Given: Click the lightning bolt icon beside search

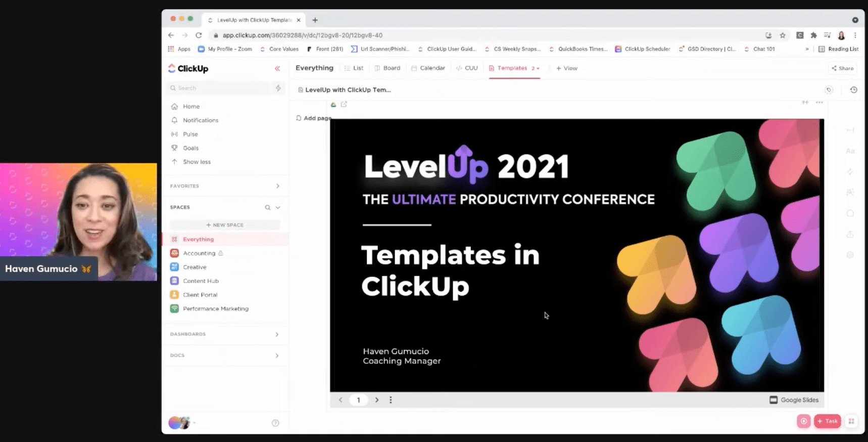Looking at the screenshot, I should coord(278,88).
